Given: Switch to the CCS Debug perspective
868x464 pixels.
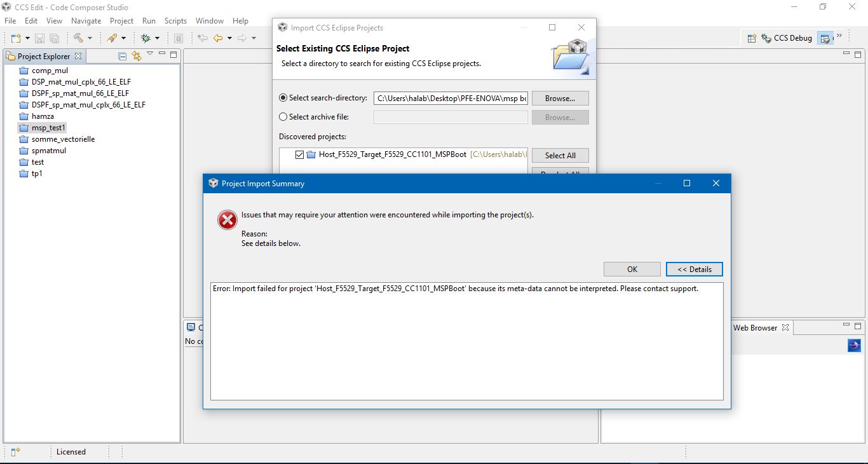Looking at the screenshot, I should click(787, 38).
